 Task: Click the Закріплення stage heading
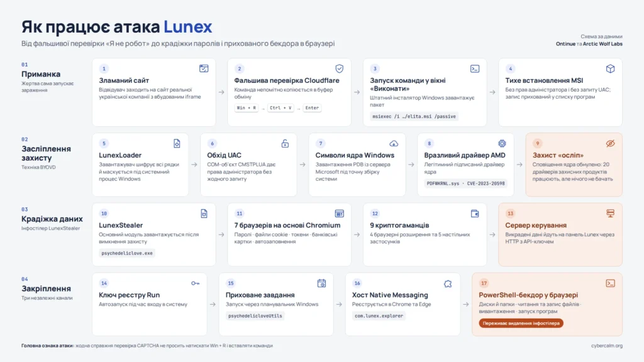click(46, 288)
